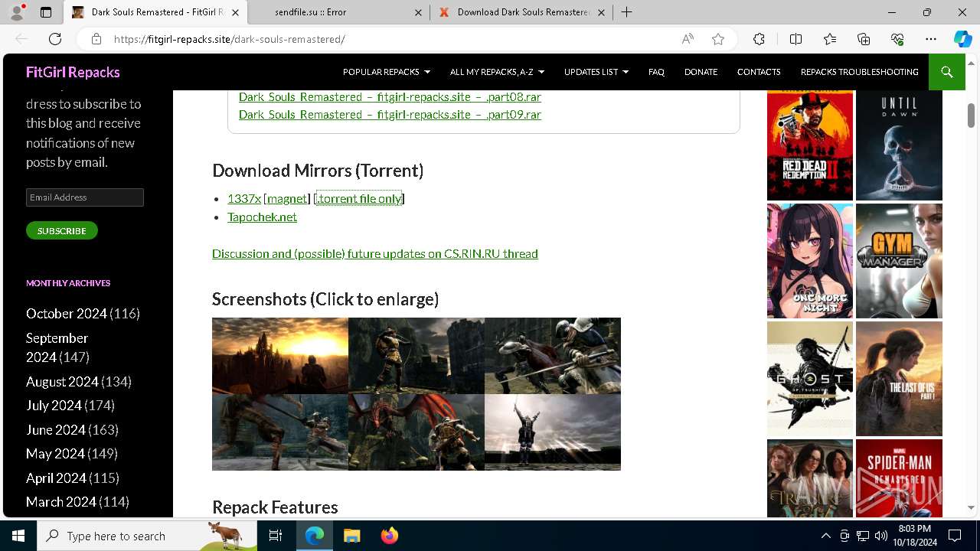Toggle Split screen icon
The width and height of the screenshot is (980, 551).
coord(795,39)
